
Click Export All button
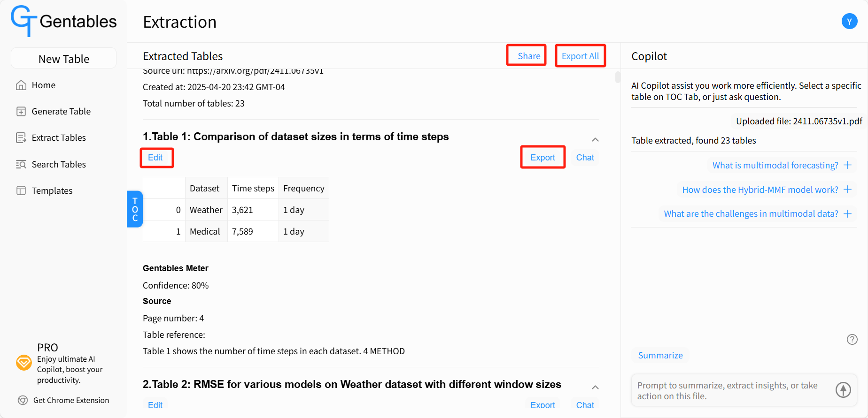[x=580, y=56]
